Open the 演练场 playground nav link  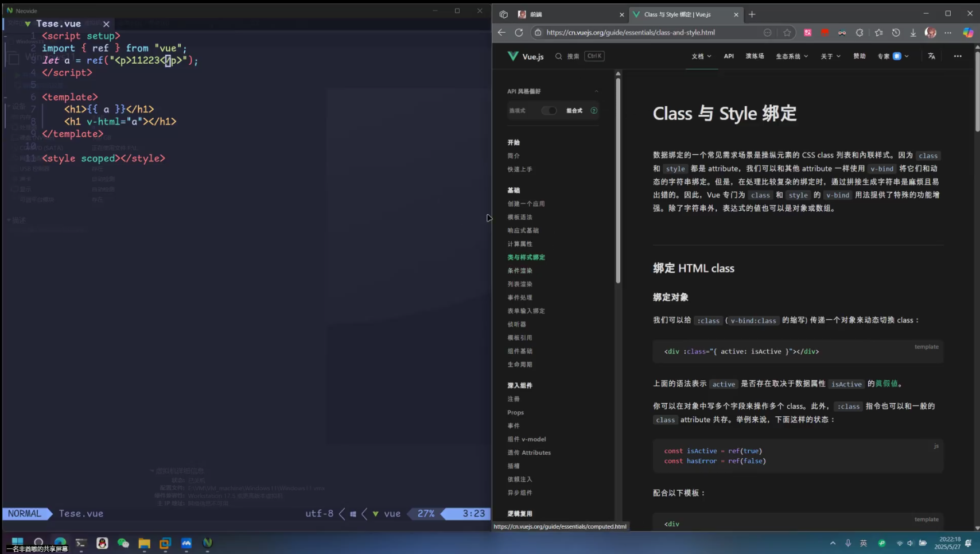(x=755, y=56)
